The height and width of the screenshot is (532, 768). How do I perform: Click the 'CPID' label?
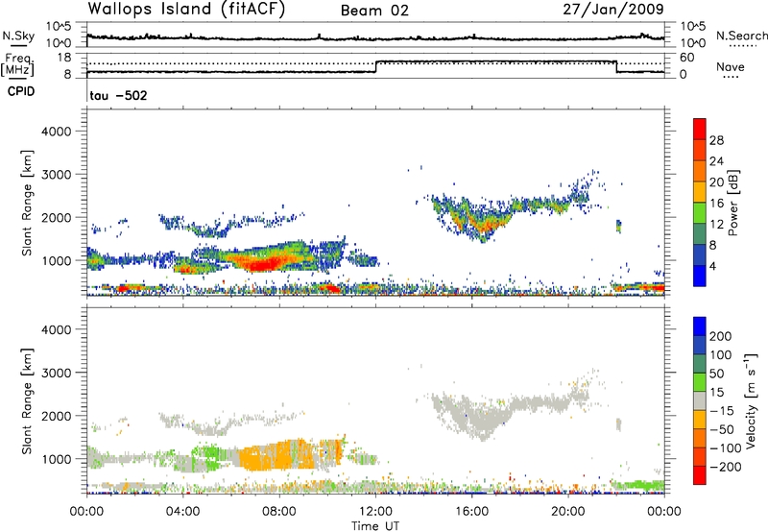[21, 91]
